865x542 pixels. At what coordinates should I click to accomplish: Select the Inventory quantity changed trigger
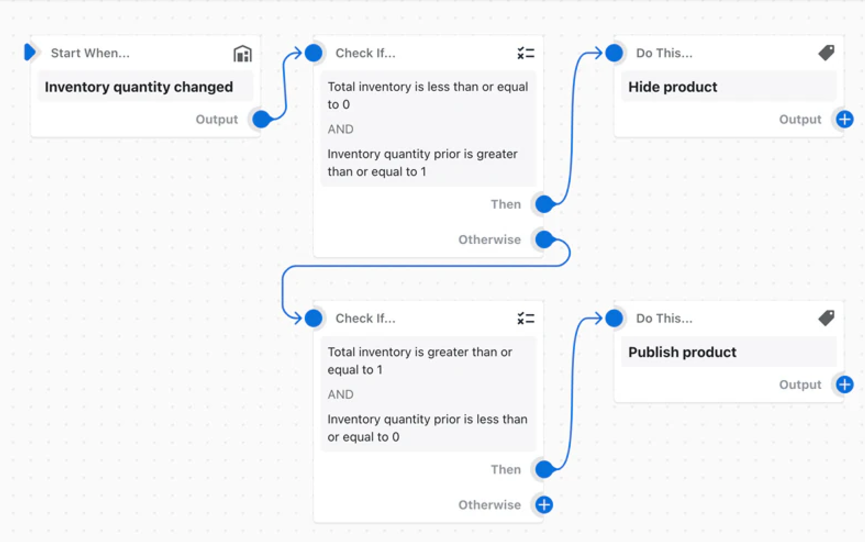coord(139,87)
